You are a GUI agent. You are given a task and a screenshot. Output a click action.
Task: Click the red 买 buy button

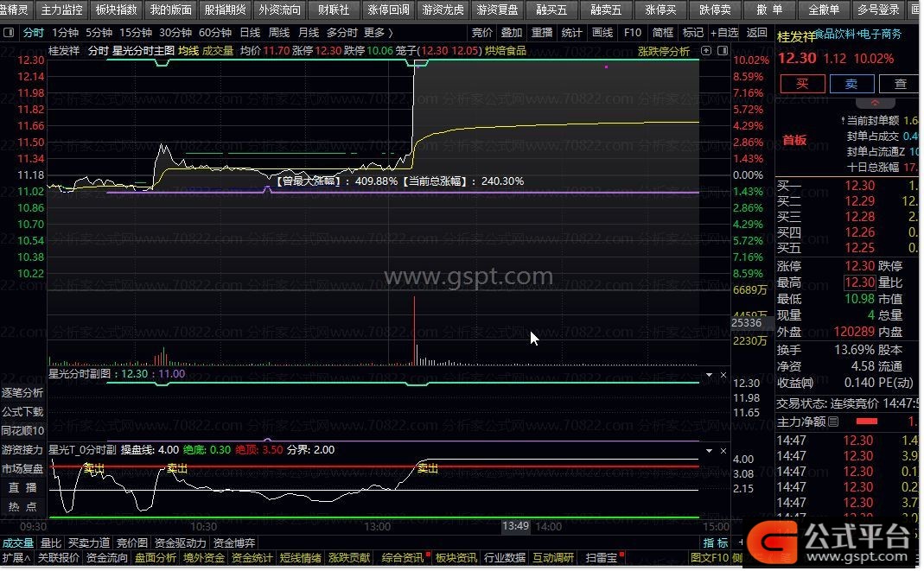point(803,84)
